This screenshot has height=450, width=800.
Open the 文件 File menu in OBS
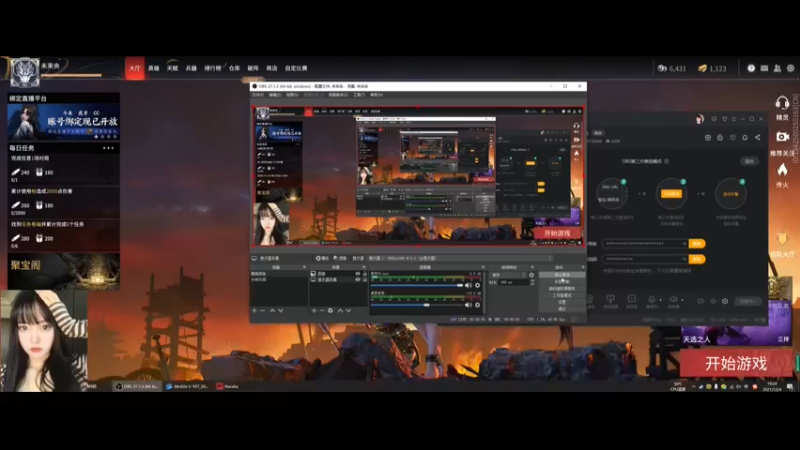pyautogui.click(x=258, y=95)
